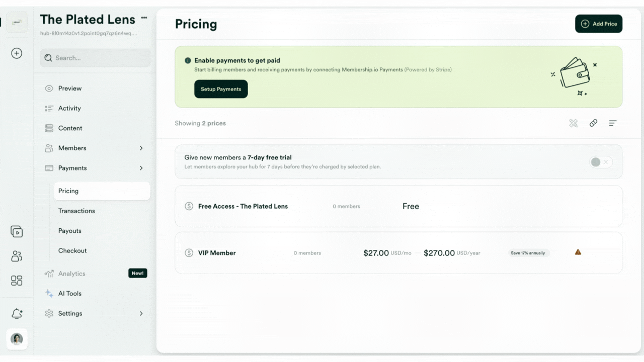The height and width of the screenshot is (362, 644).
Task: Click the hub logo thumbnail at top left
Action: [17, 23]
